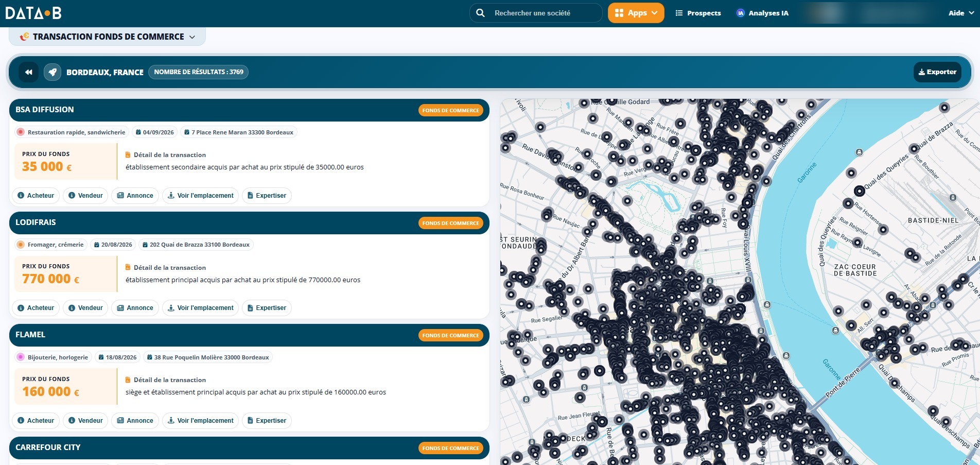Show FLAMEL location with Voir l'emplacement
The width and height of the screenshot is (980, 465).
[x=200, y=421]
